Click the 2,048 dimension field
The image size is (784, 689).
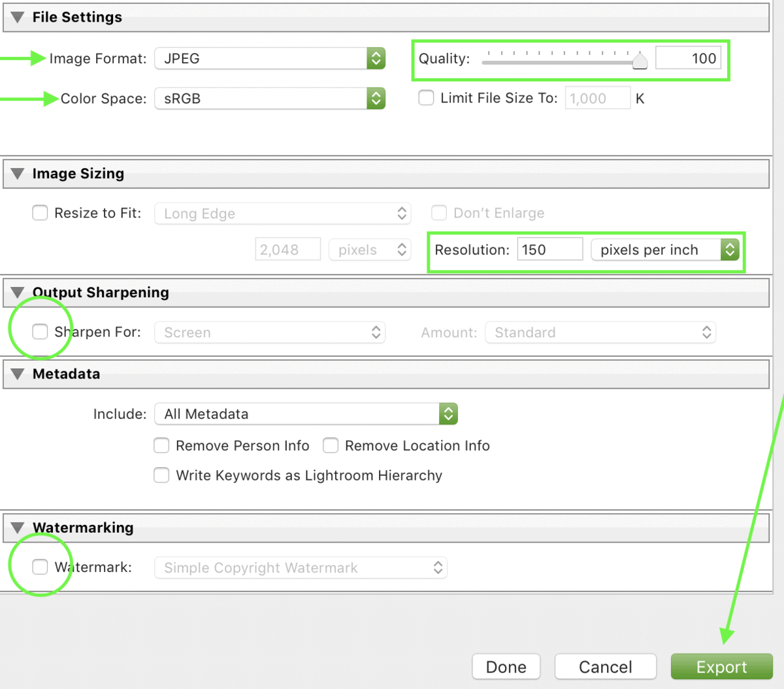288,250
